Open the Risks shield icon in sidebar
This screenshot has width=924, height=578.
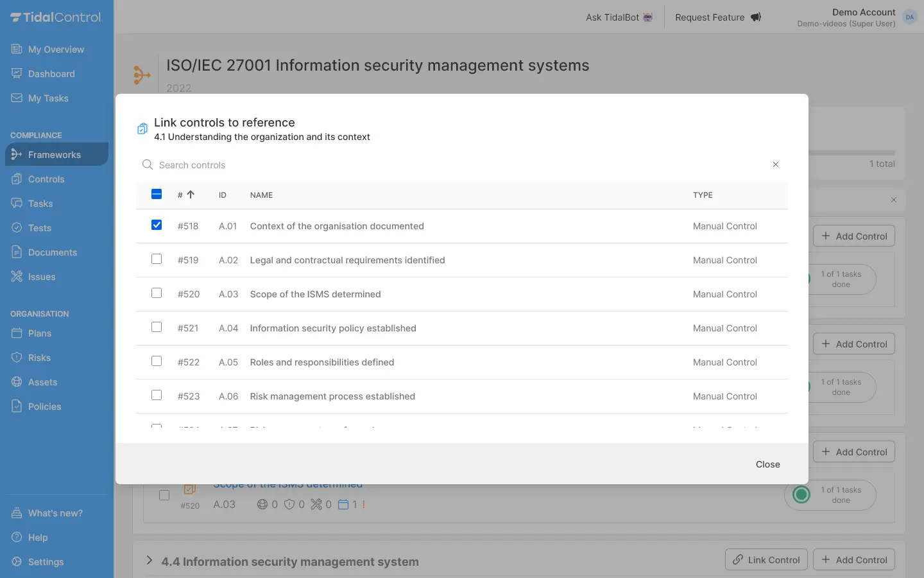pyautogui.click(x=17, y=358)
